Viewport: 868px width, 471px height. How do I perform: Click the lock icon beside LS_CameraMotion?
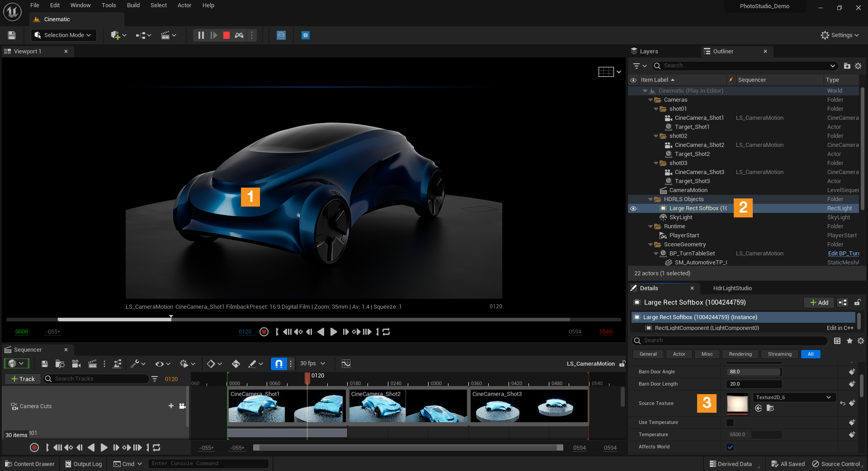click(x=623, y=364)
